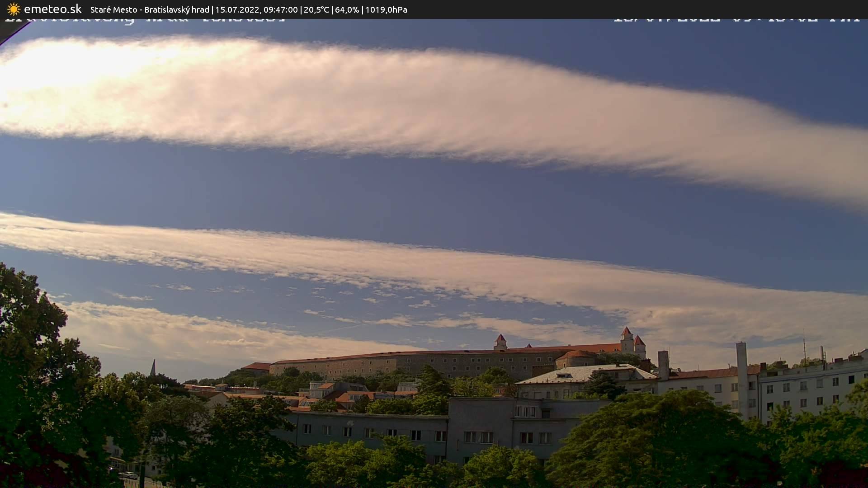The width and height of the screenshot is (868, 488).
Task: Click the castle's tall right tower
Action: click(x=627, y=340)
